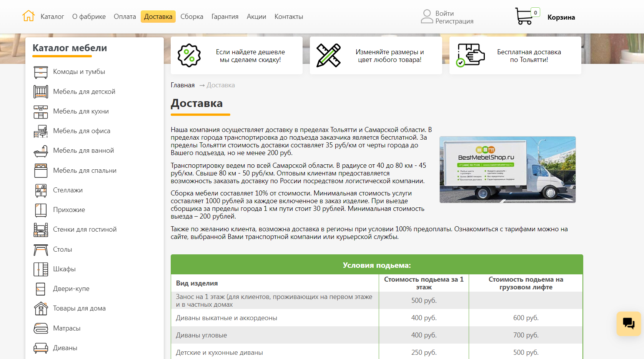The height and width of the screenshot is (359, 644).
Task: Click the discount percent badge icon
Action: (x=189, y=55)
